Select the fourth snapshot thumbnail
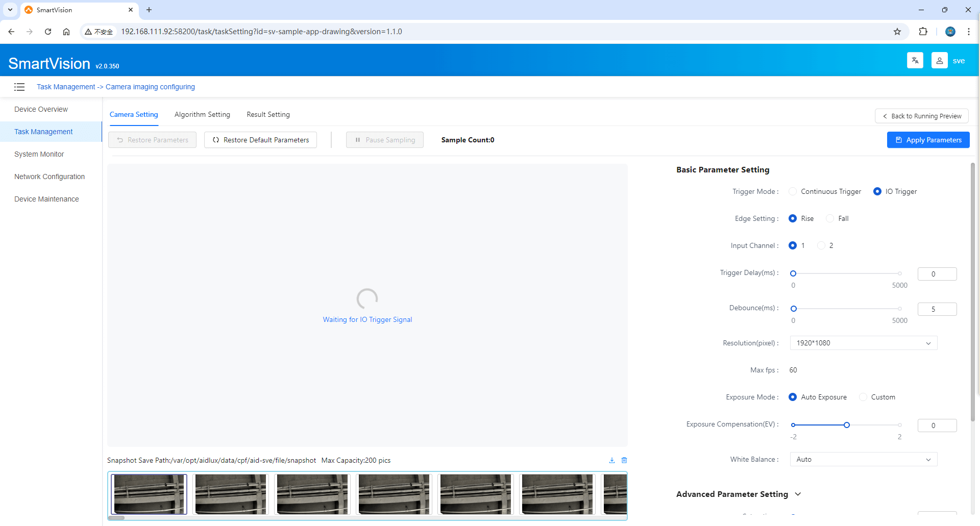Viewport: 980px width, 526px height. (x=394, y=494)
